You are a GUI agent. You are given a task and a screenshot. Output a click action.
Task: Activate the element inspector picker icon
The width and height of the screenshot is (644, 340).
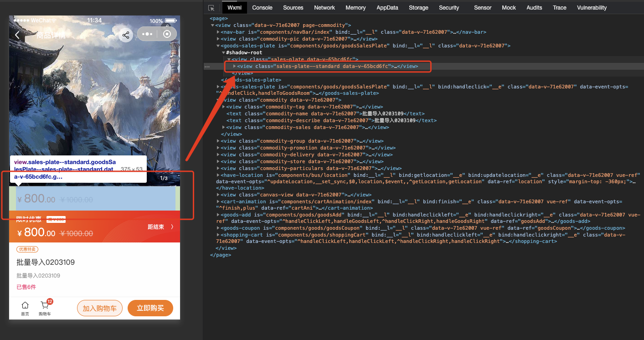pyautogui.click(x=211, y=8)
